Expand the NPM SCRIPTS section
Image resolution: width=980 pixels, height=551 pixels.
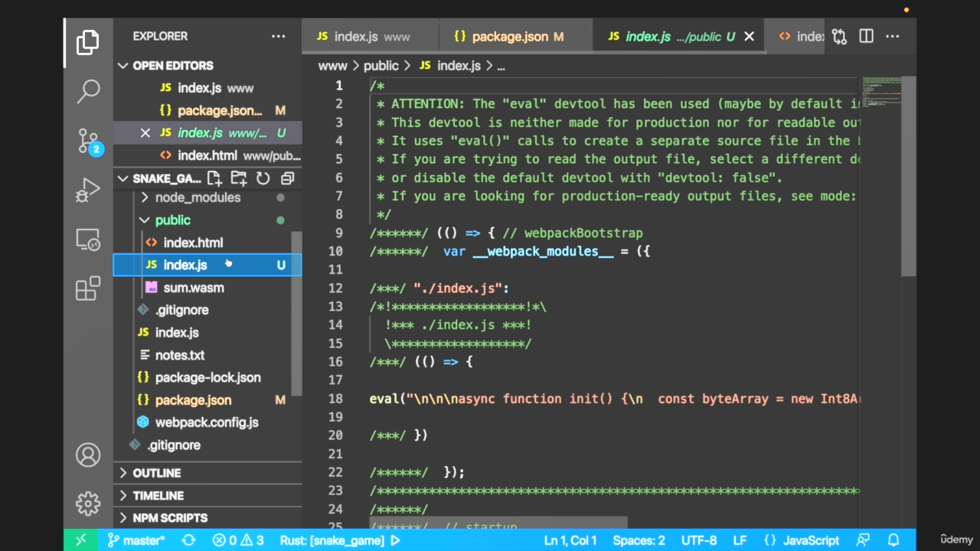pos(169,518)
